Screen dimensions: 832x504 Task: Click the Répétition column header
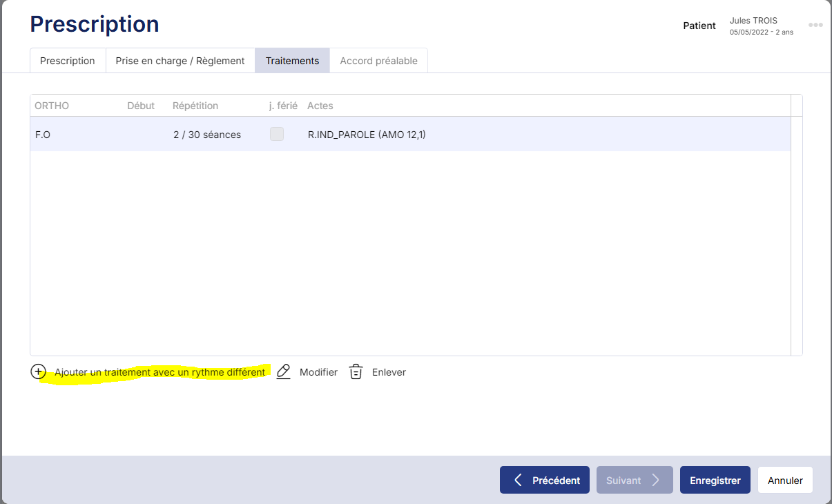[195, 106]
